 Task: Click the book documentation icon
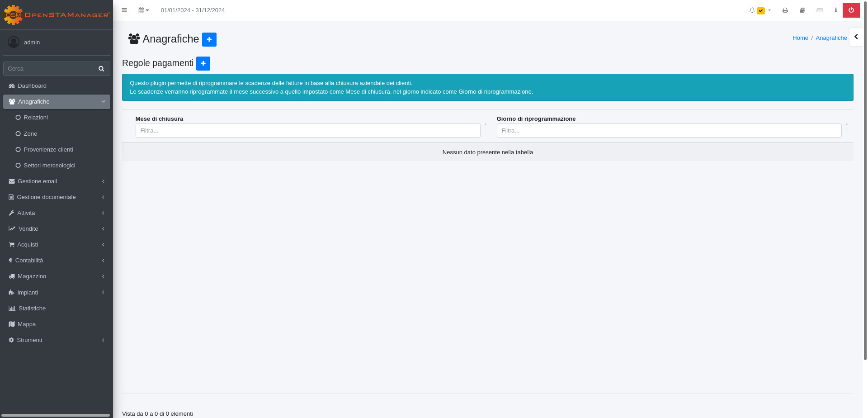(802, 10)
